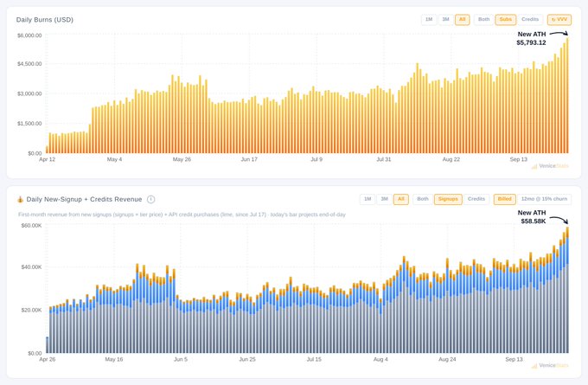Click the info icon beside Credits Revenue title

tap(150, 199)
